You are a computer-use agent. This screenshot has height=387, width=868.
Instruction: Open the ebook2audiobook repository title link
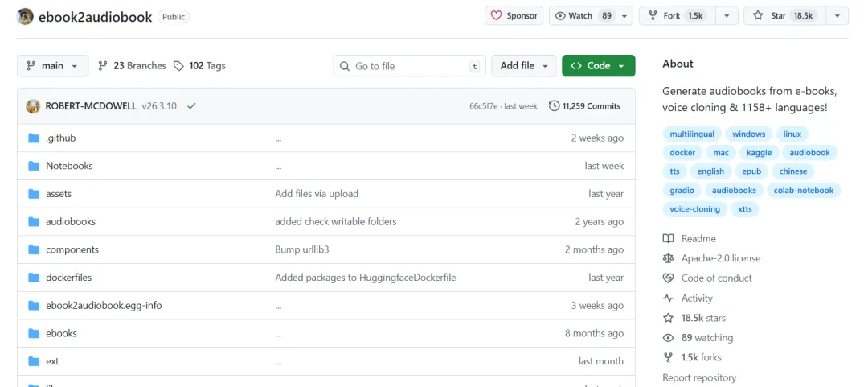pyautogui.click(x=95, y=17)
